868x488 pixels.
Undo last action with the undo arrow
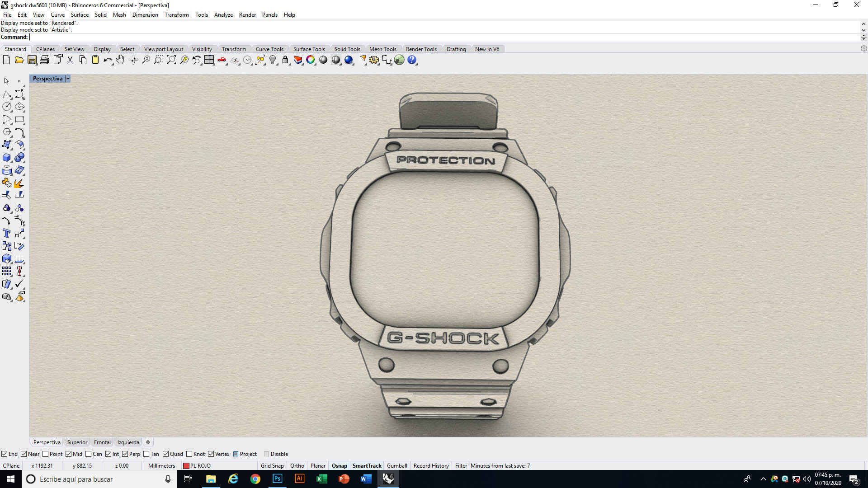108,60
